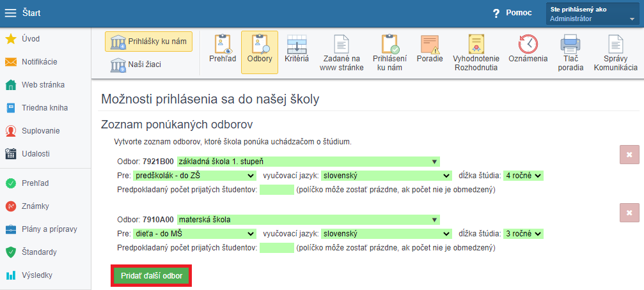This screenshot has width=644, height=290.
Task: Open Známky red icon in sidebar
Action: click(x=10, y=206)
